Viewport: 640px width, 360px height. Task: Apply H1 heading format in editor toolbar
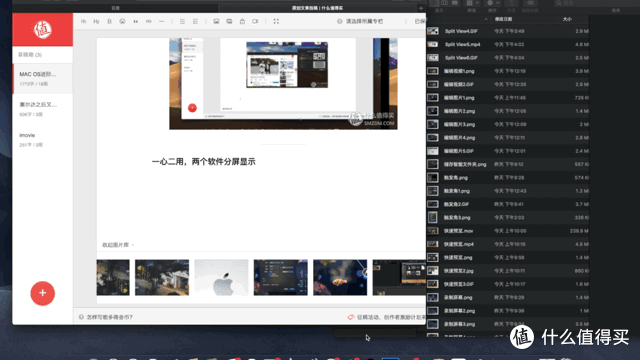tap(83, 21)
